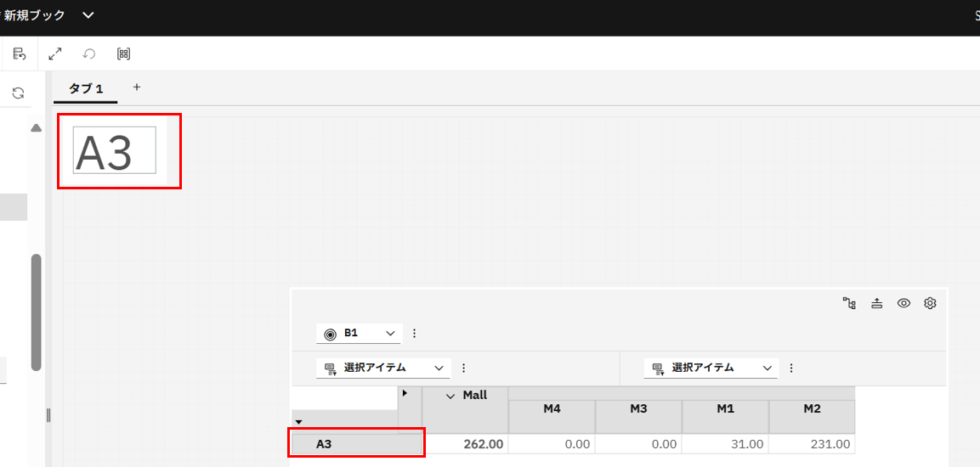Click the data refresh-with-undo toolbar icon
The height and width of the screenshot is (467, 980).
tap(20, 53)
